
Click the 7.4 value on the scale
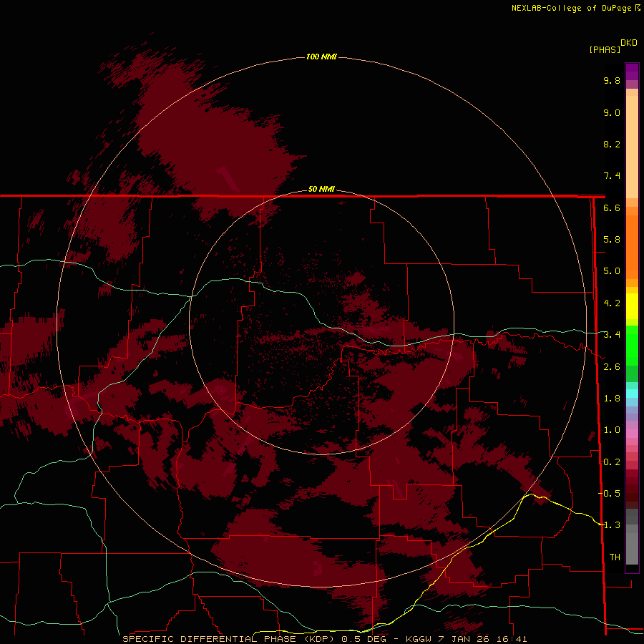tap(612, 176)
